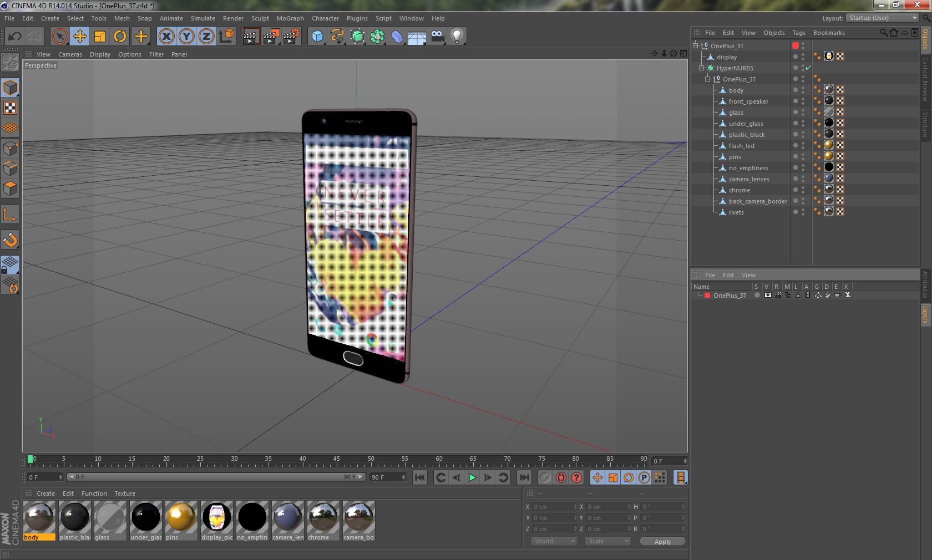932x560 pixels.
Task: Open the Layout Startup dropdown
Action: coord(883,18)
